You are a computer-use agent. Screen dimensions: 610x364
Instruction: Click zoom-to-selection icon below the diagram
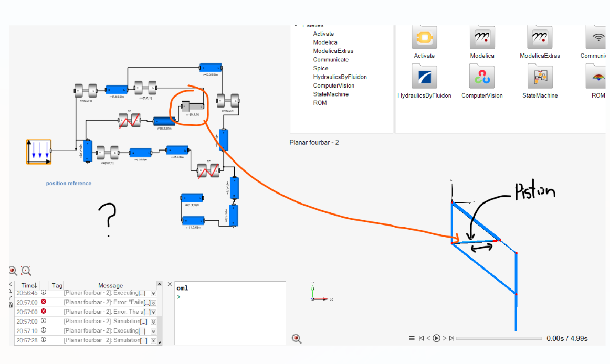pos(26,270)
